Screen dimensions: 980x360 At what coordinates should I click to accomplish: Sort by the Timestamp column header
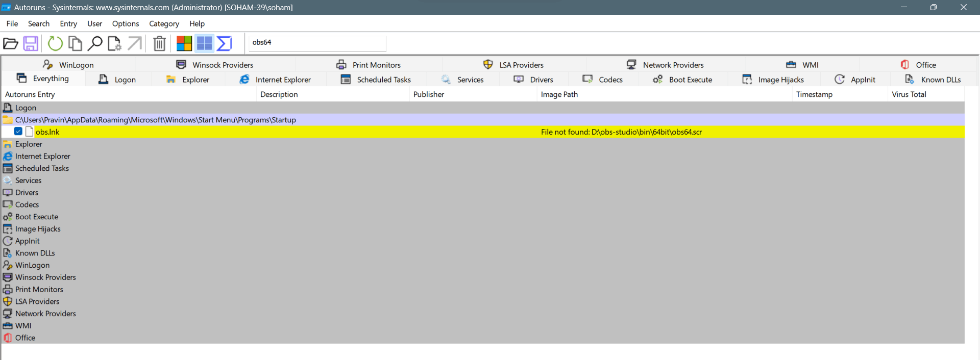click(840, 94)
